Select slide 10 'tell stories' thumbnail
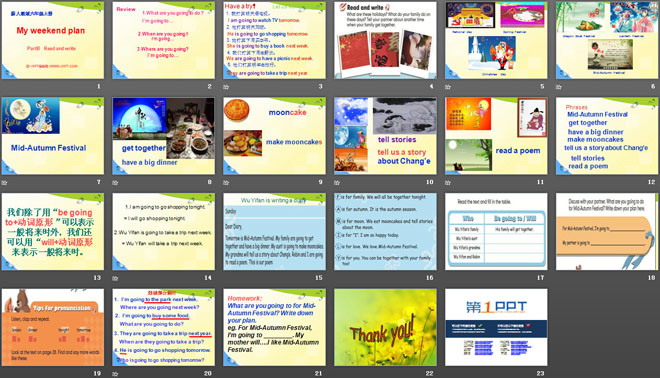The height and width of the screenshot is (378, 660). [x=385, y=136]
